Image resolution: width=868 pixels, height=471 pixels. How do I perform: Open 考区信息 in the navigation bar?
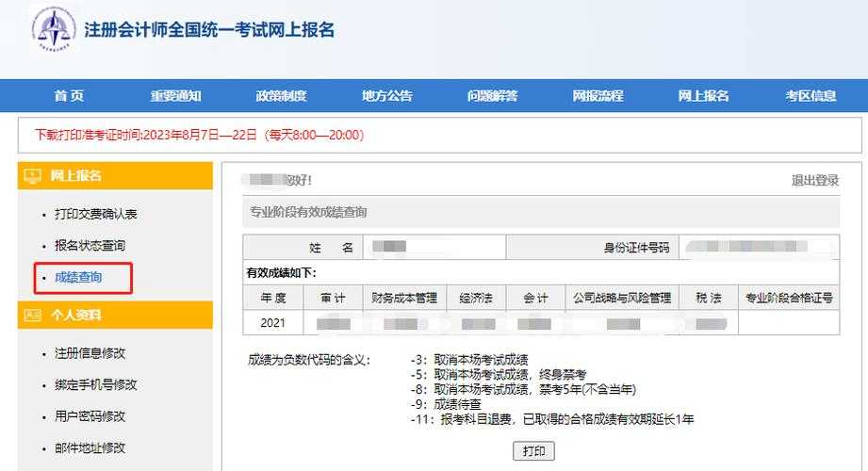click(811, 96)
